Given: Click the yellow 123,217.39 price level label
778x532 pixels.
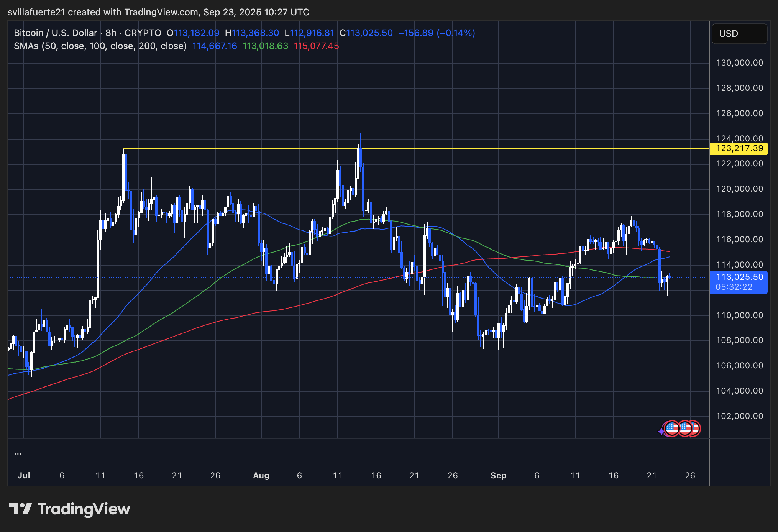Looking at the screenshot, I should tap(738, 148).
